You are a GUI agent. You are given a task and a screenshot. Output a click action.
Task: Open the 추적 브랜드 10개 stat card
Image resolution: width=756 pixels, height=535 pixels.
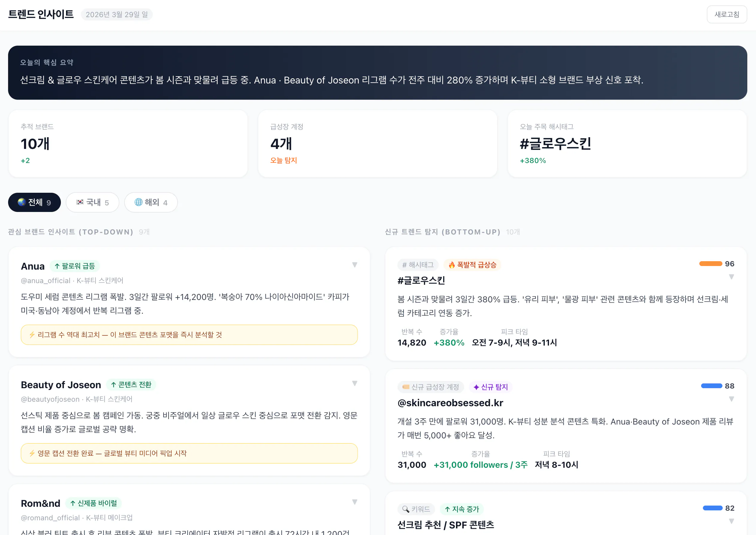[128, 144]
